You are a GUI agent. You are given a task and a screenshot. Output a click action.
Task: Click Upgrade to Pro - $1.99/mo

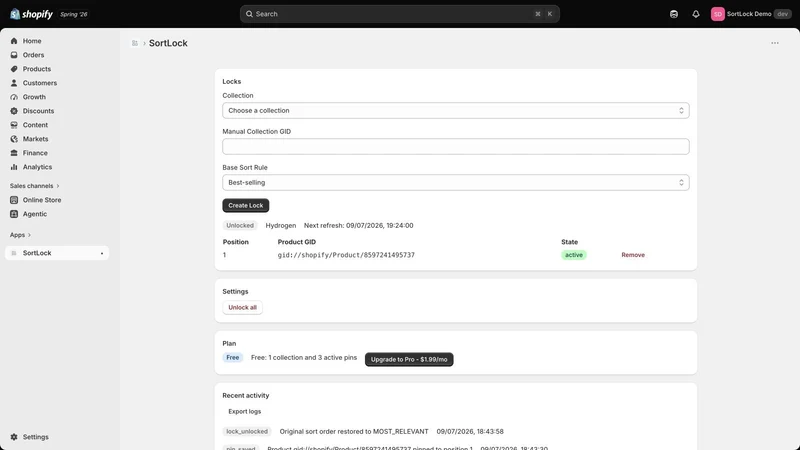click(x=409, y=359)
